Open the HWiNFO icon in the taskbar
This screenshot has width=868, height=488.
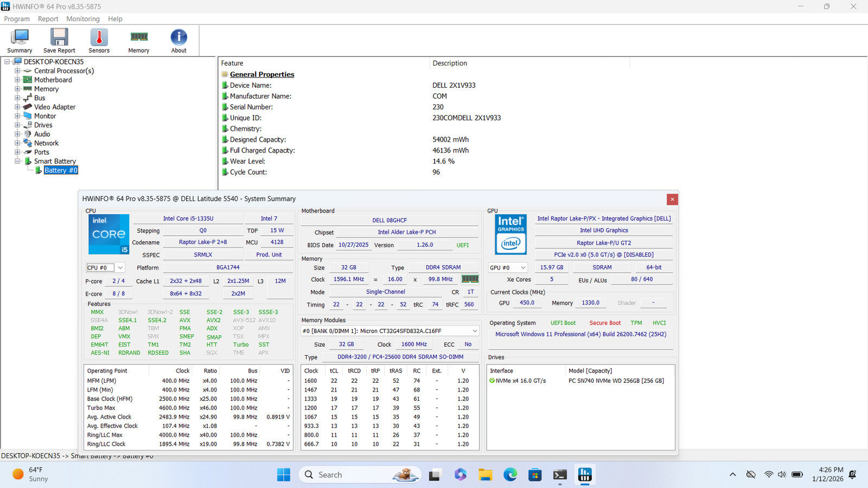pyautogui.click(x=585, y=475)
